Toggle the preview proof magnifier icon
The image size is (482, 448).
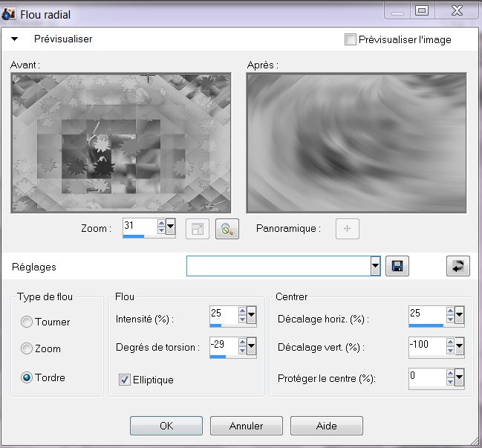click(227, 229)
